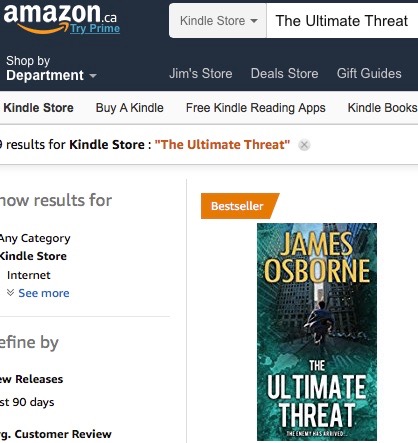Remove the search term with the x icon

coord(304,145)
